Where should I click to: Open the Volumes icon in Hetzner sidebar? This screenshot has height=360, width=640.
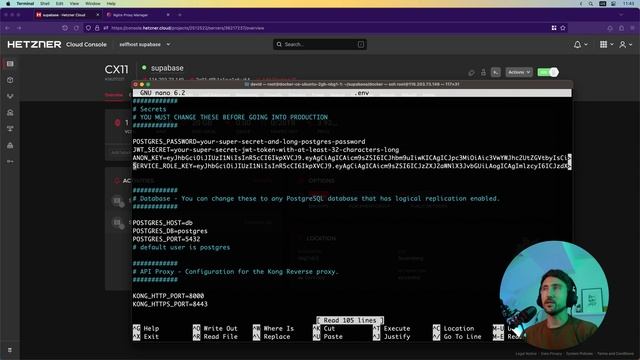(x=10, y=80)
